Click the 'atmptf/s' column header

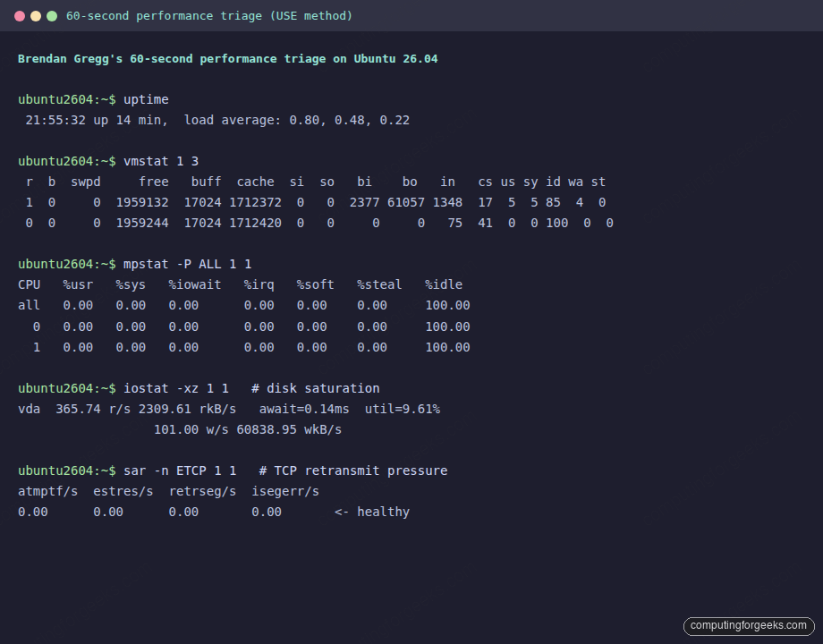[47, 491]
